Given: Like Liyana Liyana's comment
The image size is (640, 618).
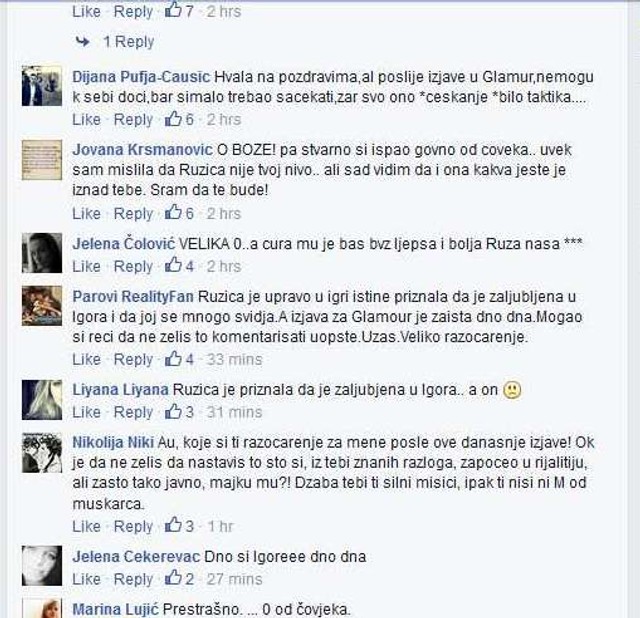Looking at the screenshot, I should 87,412.
